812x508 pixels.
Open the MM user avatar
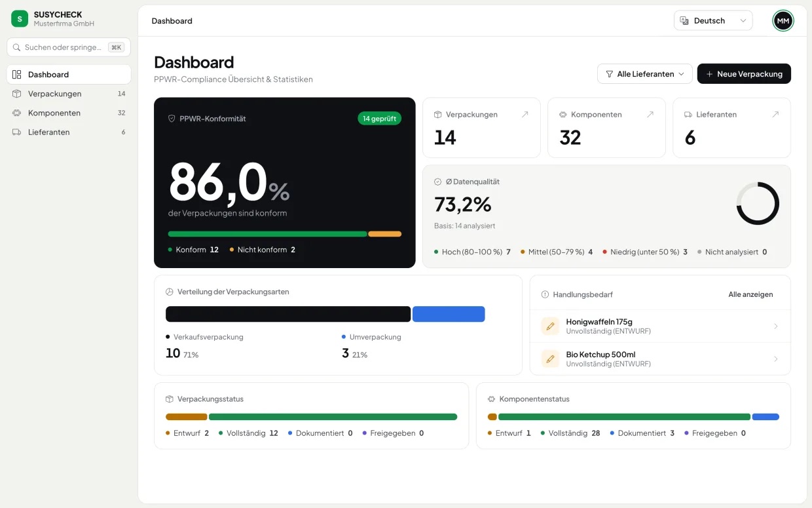pyautogui.click(x=783, y=21)
